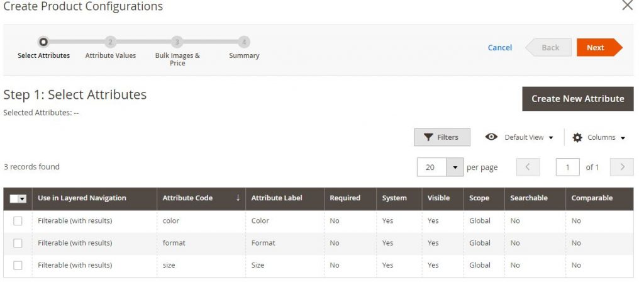Click Create New Attribute button
This screenshot has height=306, width=644.
tap(578, 99)
